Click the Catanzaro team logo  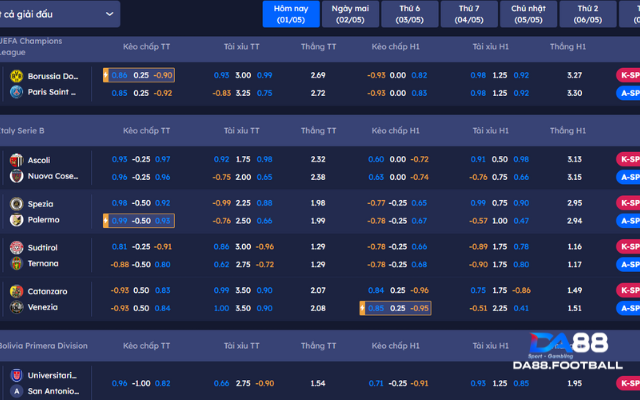pos(16,291)
